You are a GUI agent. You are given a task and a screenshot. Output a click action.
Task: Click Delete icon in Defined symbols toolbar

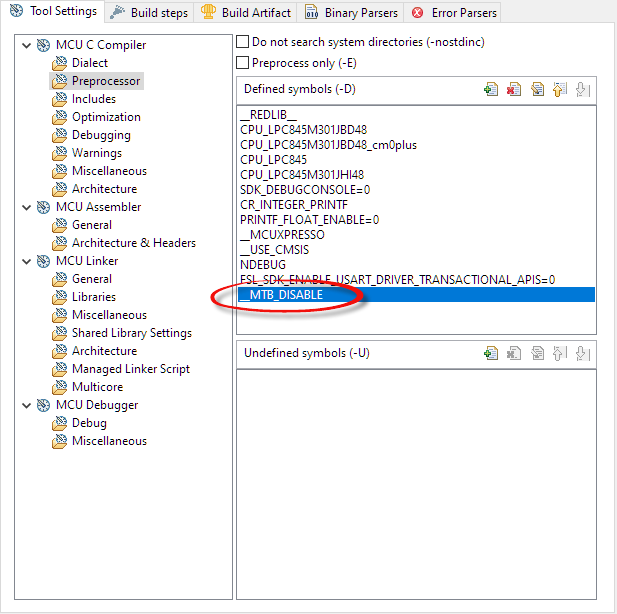point(514,90)
